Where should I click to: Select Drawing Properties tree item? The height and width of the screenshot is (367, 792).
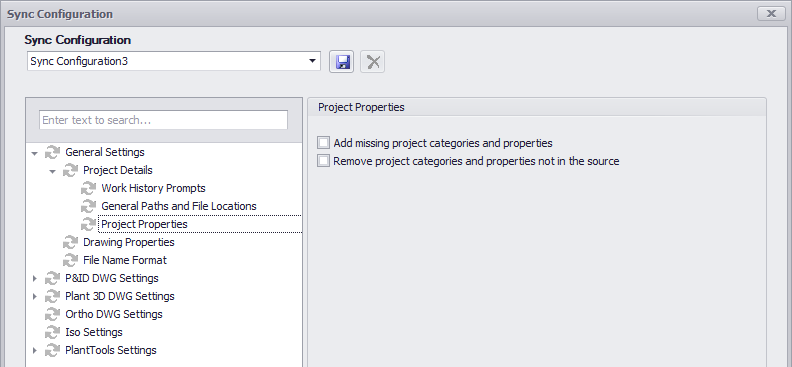click(129, 242)
